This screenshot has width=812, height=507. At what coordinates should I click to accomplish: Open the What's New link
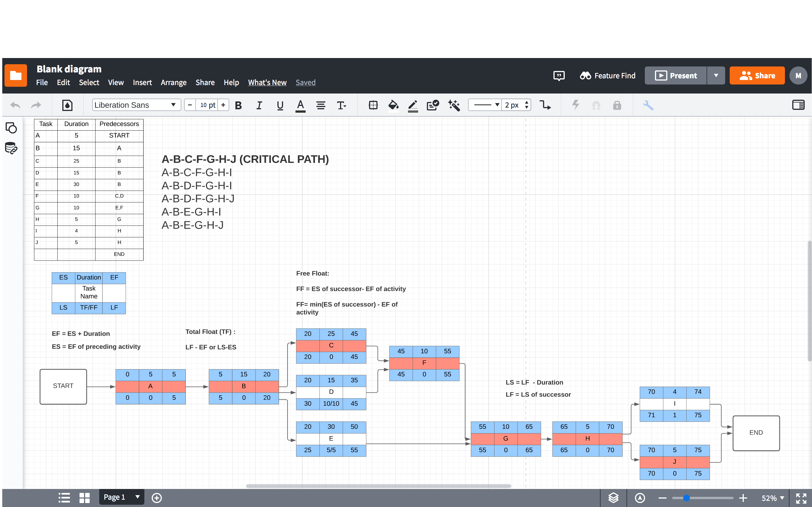click(x=267, y=83)
